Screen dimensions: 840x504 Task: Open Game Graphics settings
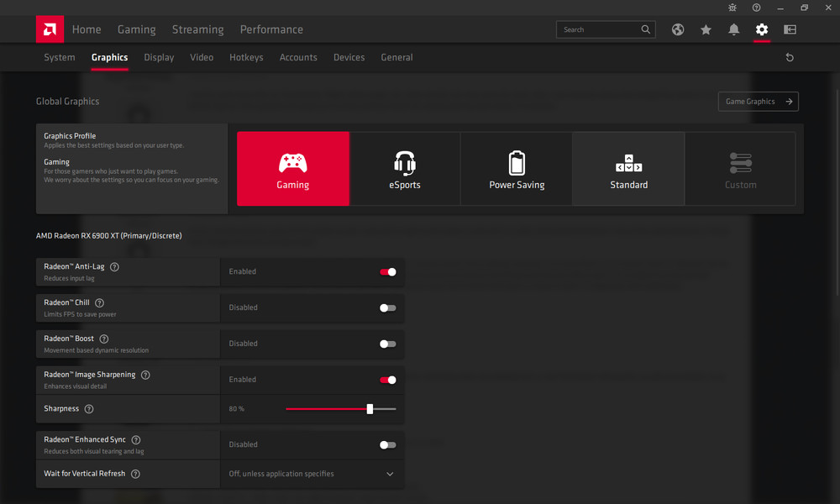click(x=758, y=102)
